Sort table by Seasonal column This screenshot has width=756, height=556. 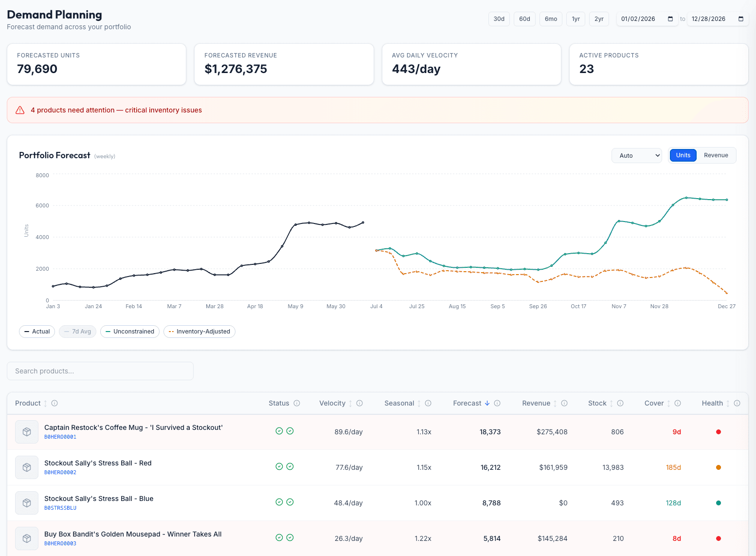tap(403, 403)
